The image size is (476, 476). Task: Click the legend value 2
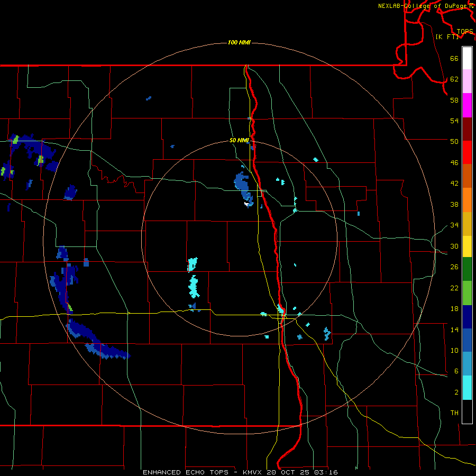coord(456,392)
